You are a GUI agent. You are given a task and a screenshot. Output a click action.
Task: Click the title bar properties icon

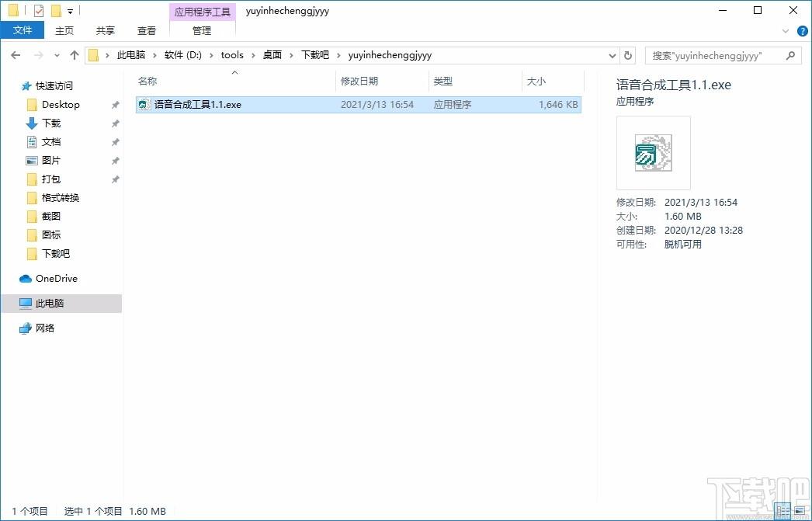[39, 10]
